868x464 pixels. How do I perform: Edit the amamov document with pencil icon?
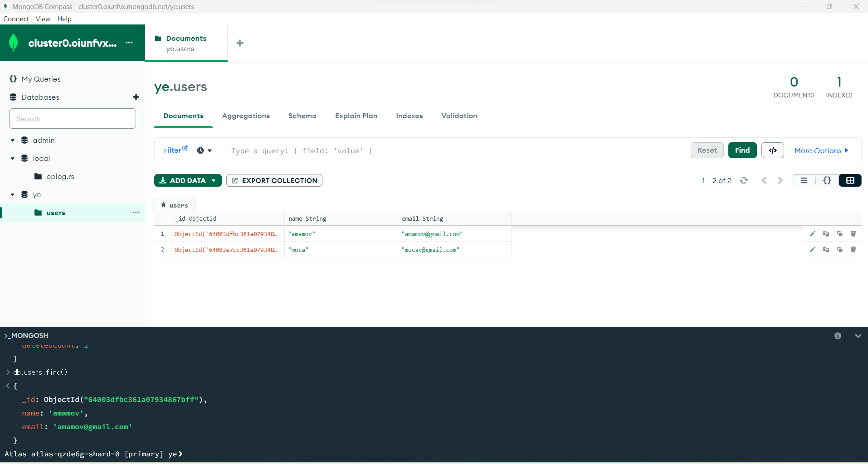click(x=812, y=234)
